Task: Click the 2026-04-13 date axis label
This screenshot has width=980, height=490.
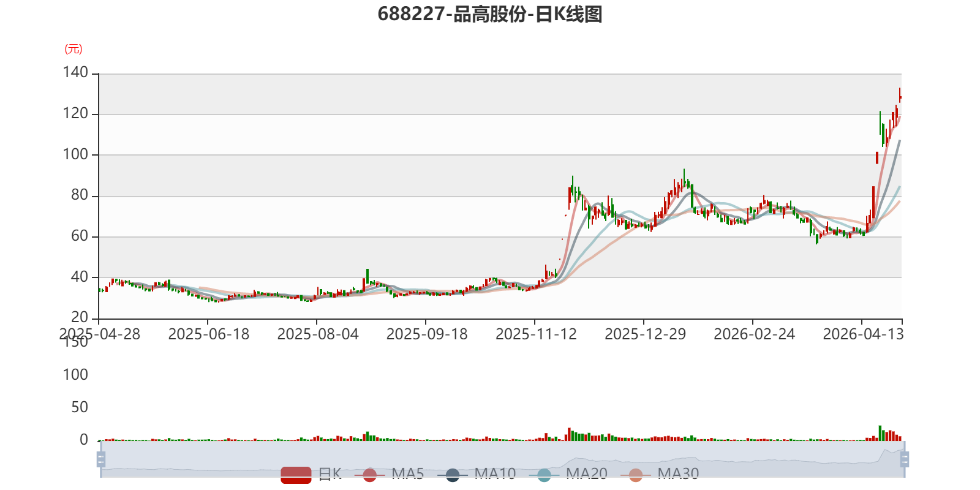Action: coord(863,334)
